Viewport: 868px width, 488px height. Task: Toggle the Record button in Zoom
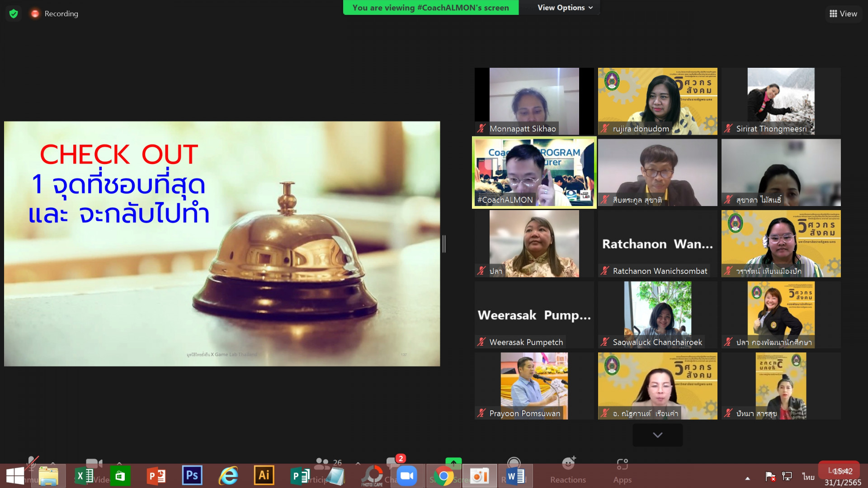tap(514, 463)
